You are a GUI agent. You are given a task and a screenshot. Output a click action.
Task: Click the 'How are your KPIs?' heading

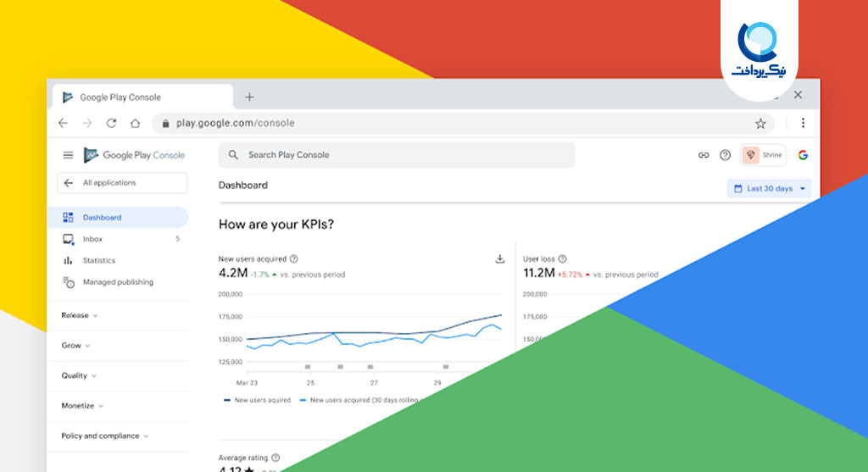click(x=276, y=224)
